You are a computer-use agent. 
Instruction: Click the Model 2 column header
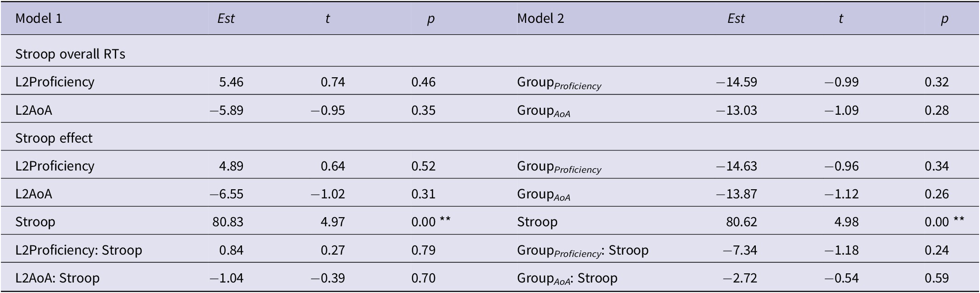tap(540, 18)
